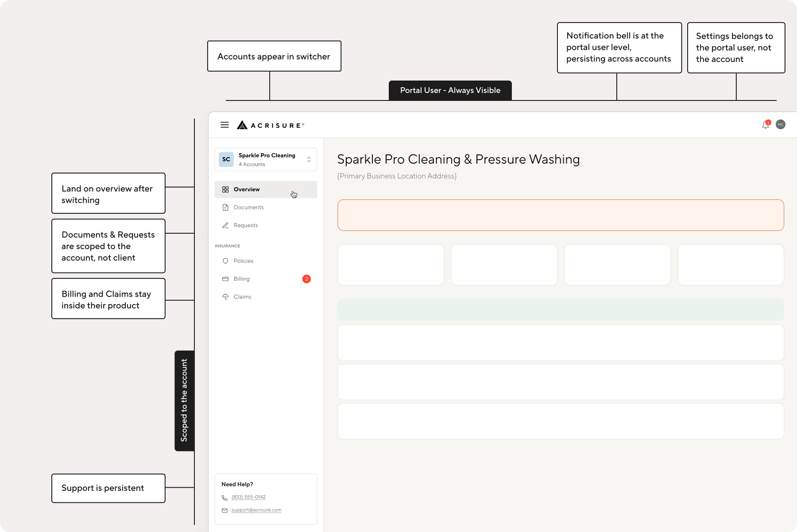Click the Need Help? heading

click(237, 484)
